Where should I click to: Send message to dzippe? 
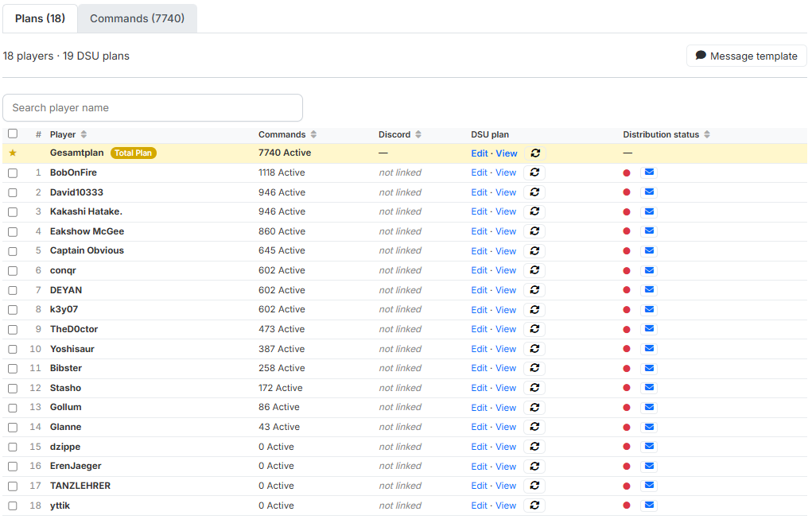pyautogui.click(x=649, y=447)
